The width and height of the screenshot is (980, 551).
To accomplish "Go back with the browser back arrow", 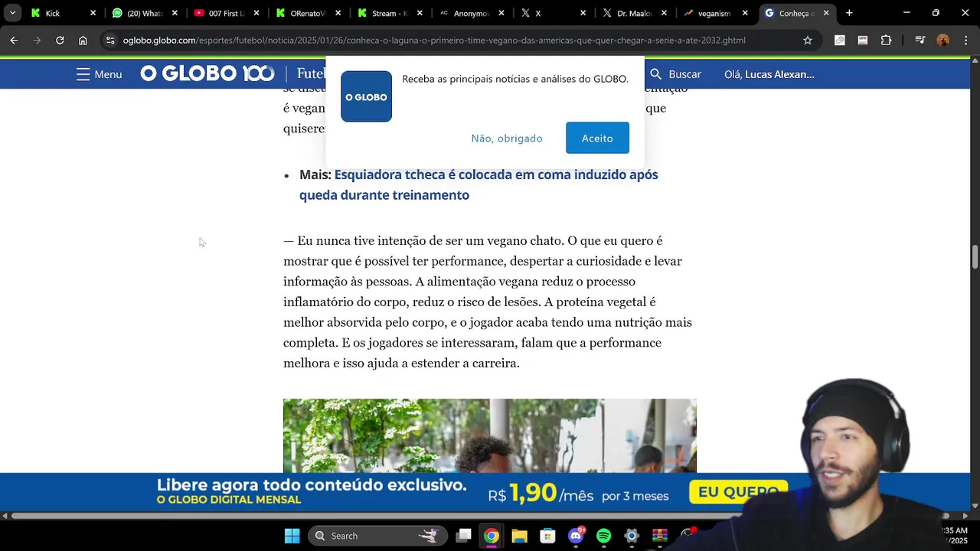I will (x=14, y=40).
